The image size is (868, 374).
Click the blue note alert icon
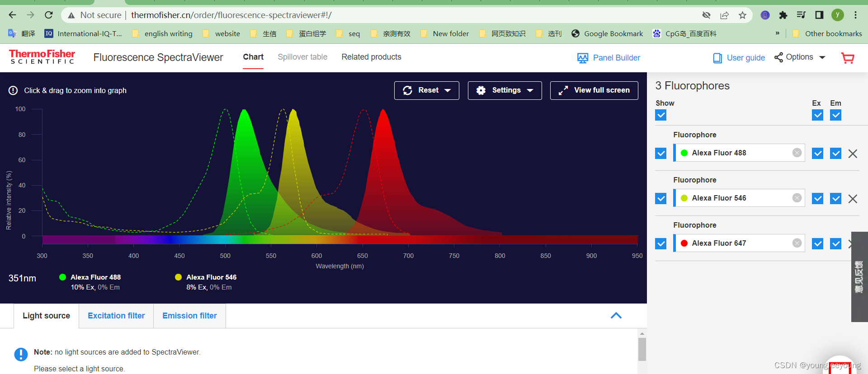click(x=21, y=355)
